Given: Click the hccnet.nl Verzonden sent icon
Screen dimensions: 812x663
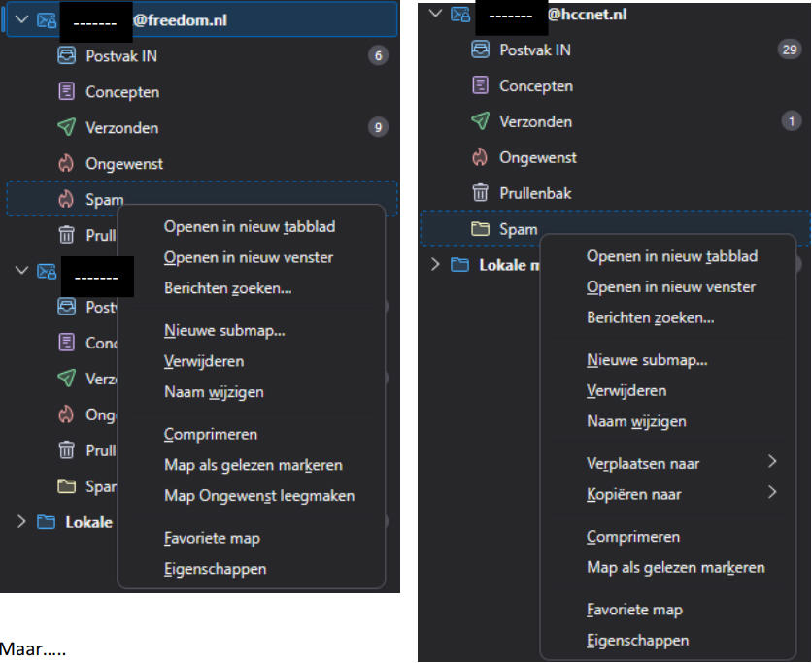Looking at the screenshot, I should 480,121.
